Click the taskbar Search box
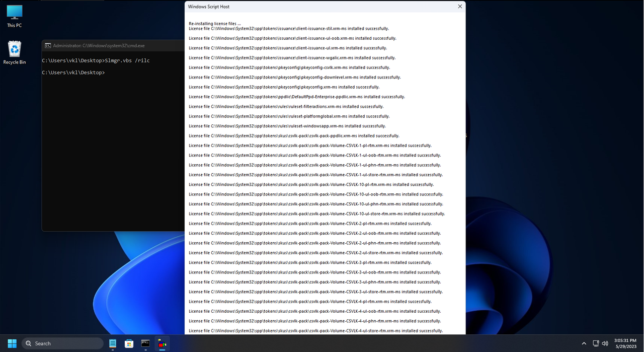This screenshot has height=352, width=644. click(62, 343)
